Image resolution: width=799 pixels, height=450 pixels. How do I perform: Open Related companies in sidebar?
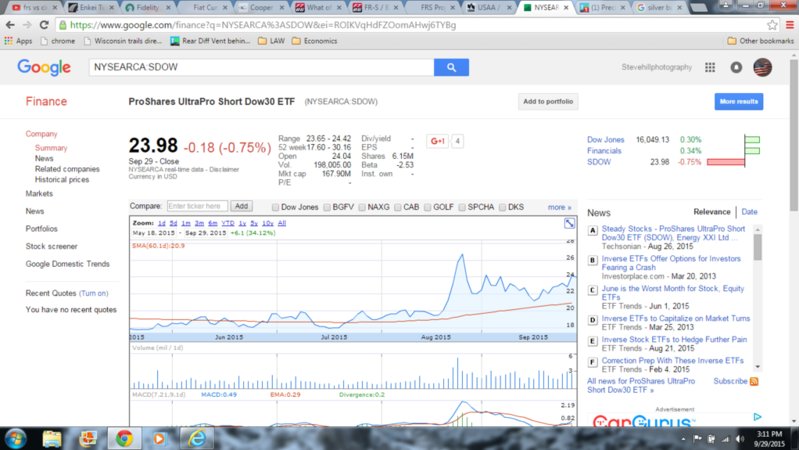click(67, 169)
